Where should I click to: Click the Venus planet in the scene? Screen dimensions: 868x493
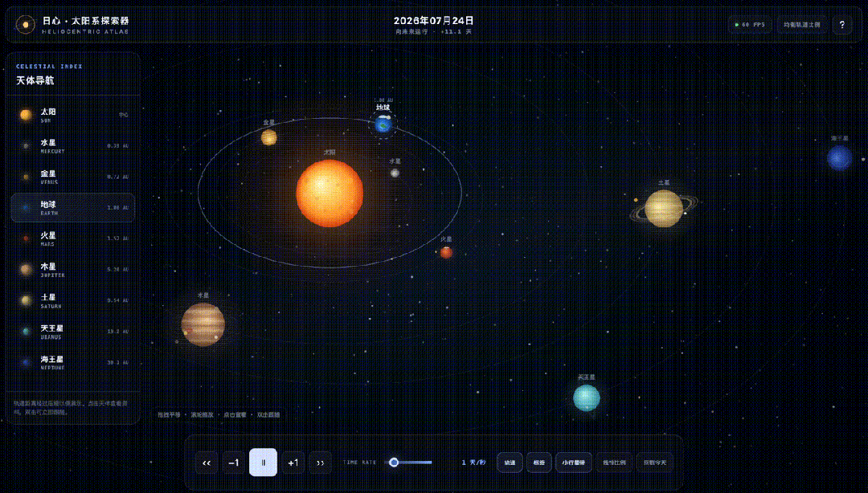point(269,137)
